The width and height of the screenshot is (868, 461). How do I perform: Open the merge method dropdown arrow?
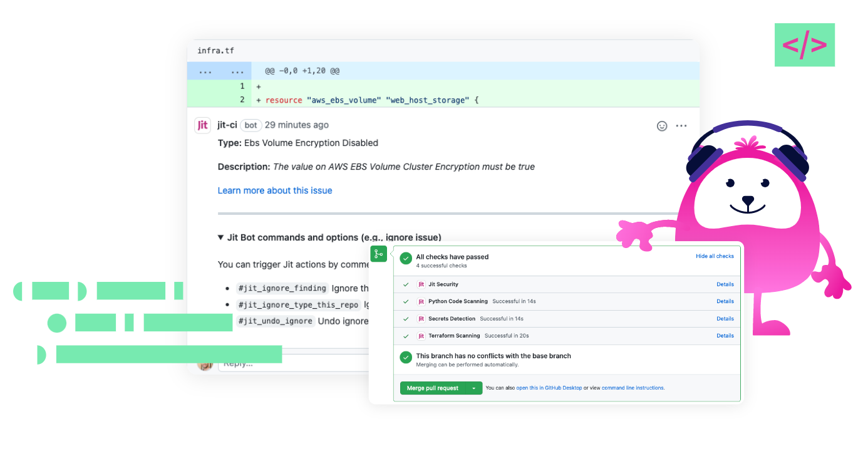click(474, 388)
